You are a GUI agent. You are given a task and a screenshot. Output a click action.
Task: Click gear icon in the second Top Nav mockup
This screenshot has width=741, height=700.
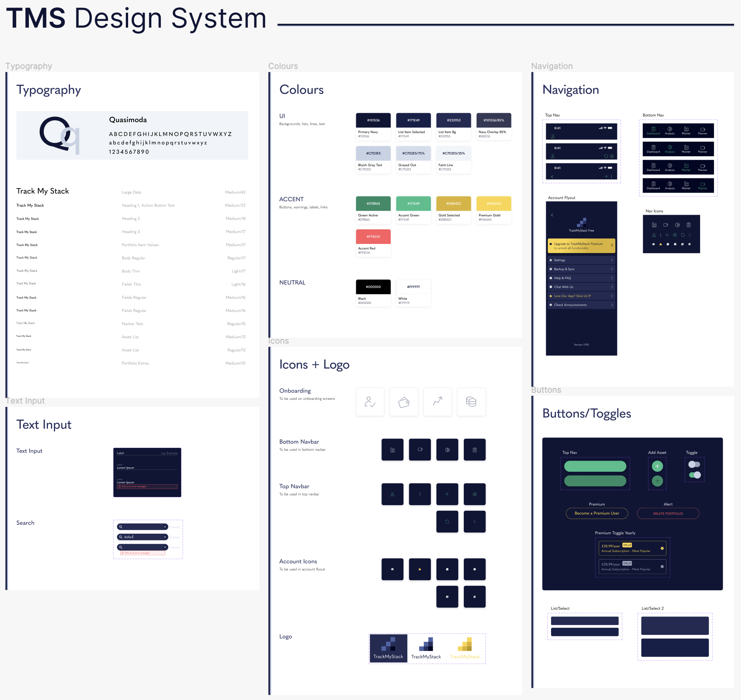click(x=612, y=156)
